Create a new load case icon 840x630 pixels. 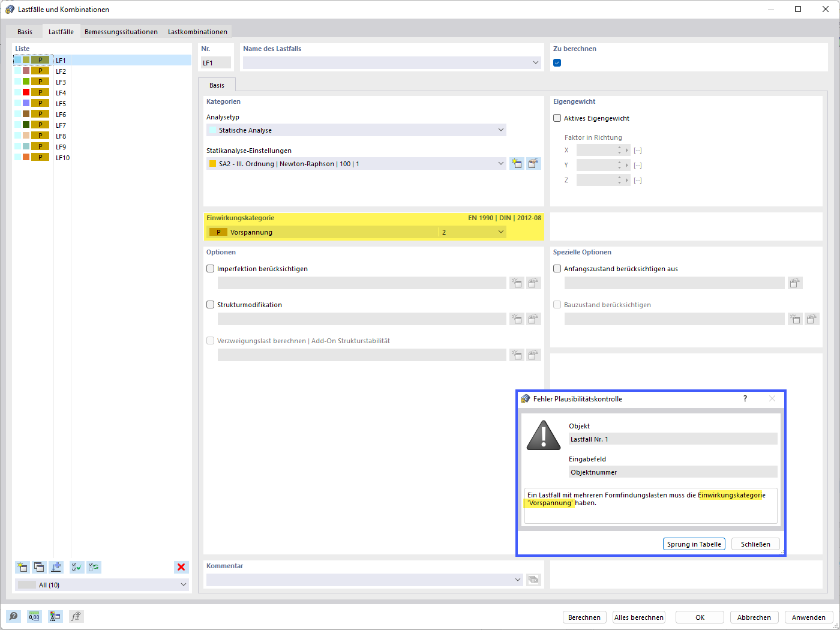[x=22, y=567]
